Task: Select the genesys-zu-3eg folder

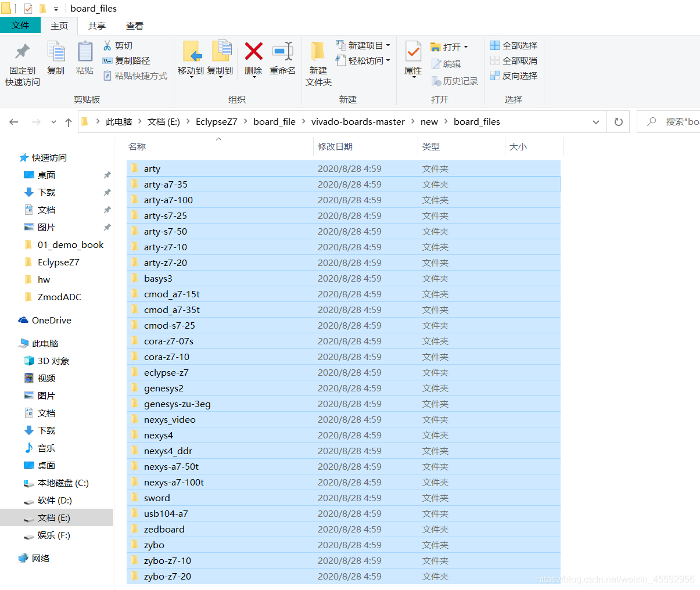Action: pyautogui.click(x=343, y=404)
